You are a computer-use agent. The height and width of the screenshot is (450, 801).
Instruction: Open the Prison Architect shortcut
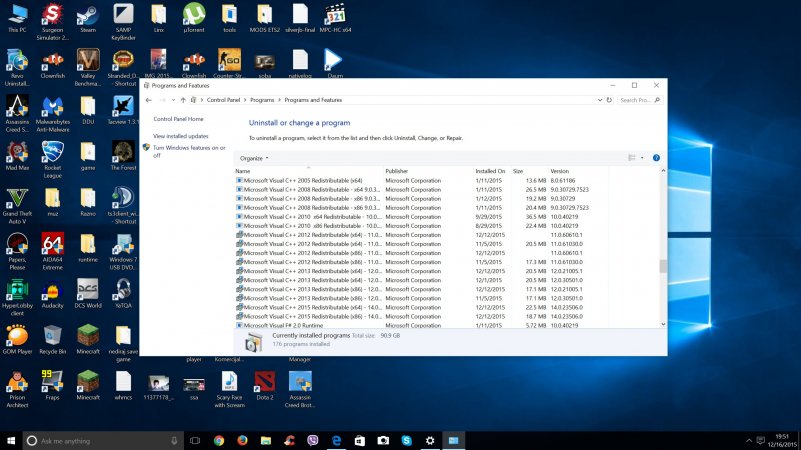17,389
